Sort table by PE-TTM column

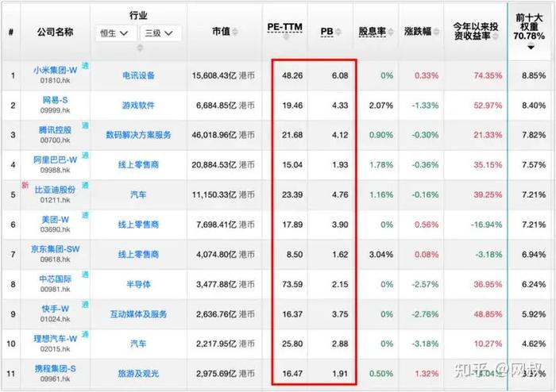(x=286, y=37)
